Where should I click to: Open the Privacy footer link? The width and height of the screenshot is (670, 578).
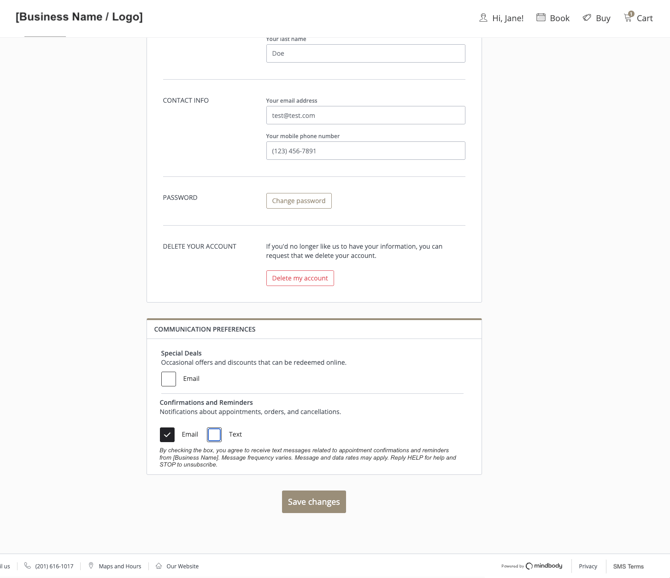(x=588, y=566)
